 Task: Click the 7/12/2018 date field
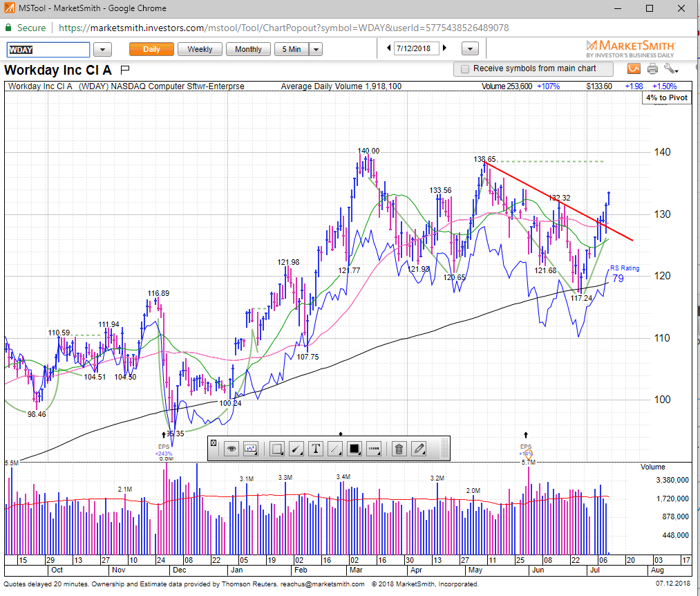coord(416,48)
